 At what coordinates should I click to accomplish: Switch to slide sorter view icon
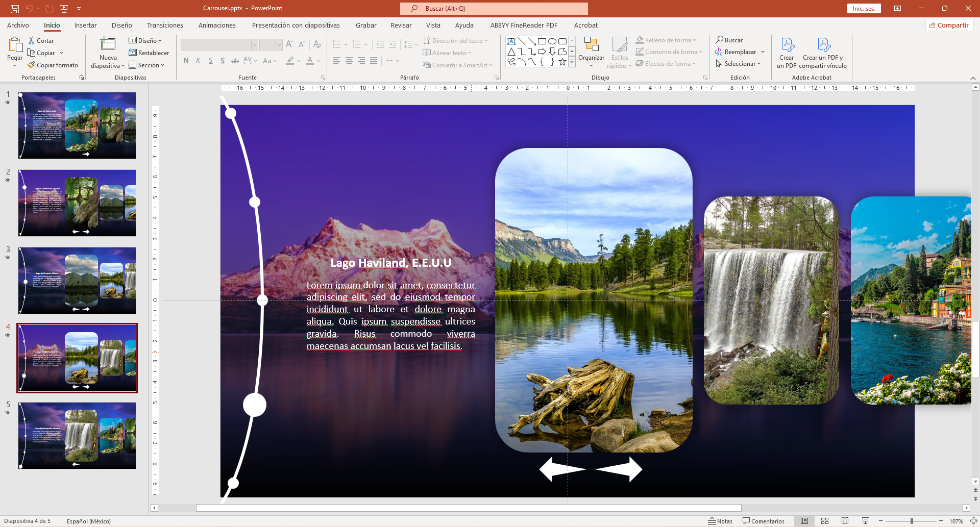pos(824,521)
